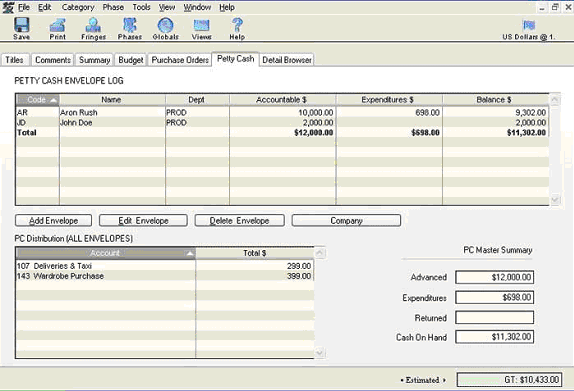Click the GT grand total box
The height and width of the screenshot is (391, 574).
[x=509, y=380]
